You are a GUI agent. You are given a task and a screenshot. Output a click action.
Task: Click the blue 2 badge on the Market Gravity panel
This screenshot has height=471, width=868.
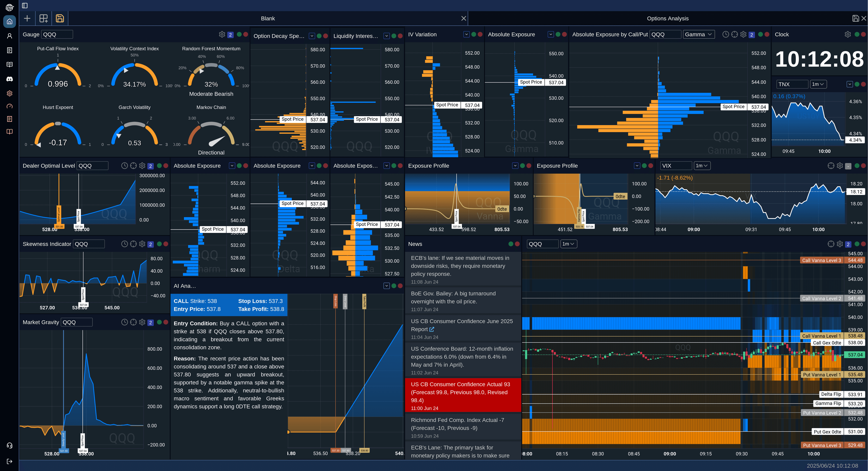150,322
